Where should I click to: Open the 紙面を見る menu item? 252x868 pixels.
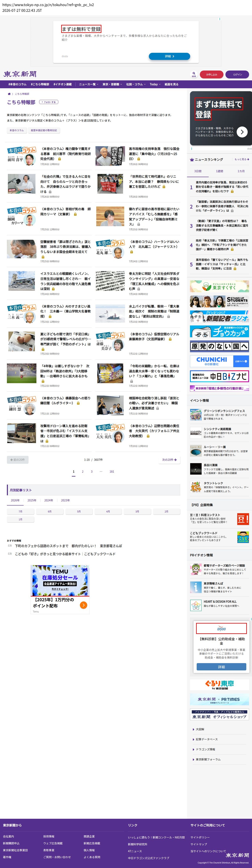[171, 84]
